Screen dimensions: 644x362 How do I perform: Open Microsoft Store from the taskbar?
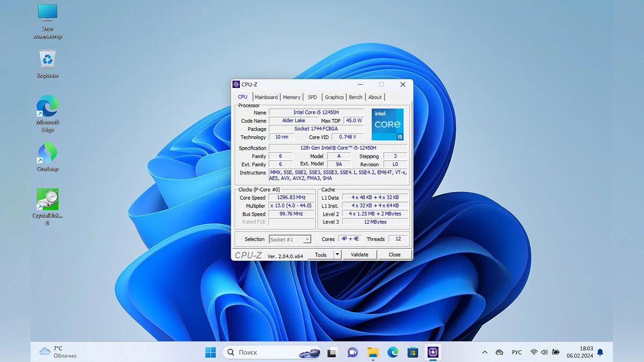413,352
